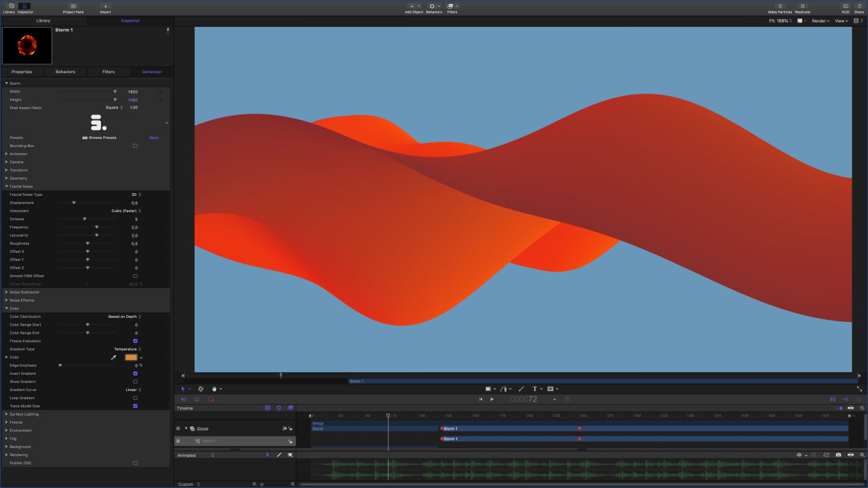Click the Record animation button
868x488 pixels.
212,399
